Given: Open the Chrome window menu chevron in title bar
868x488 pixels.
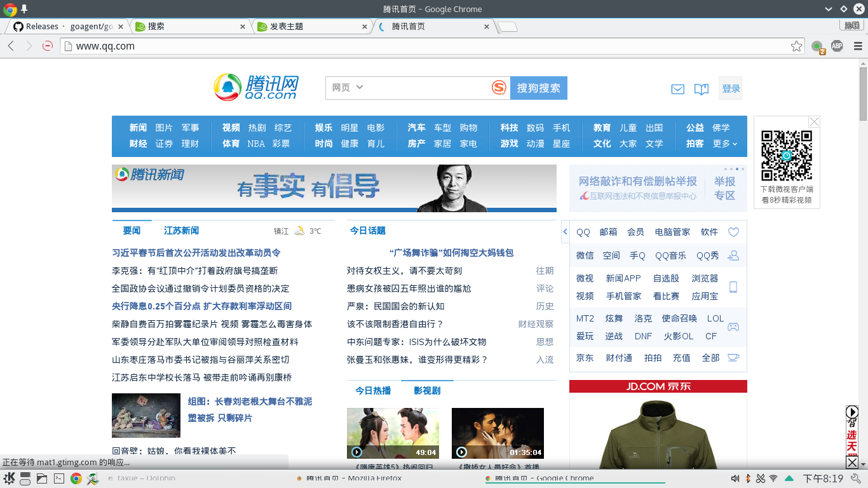Looking at the screenshot, I should pos(829,9).
